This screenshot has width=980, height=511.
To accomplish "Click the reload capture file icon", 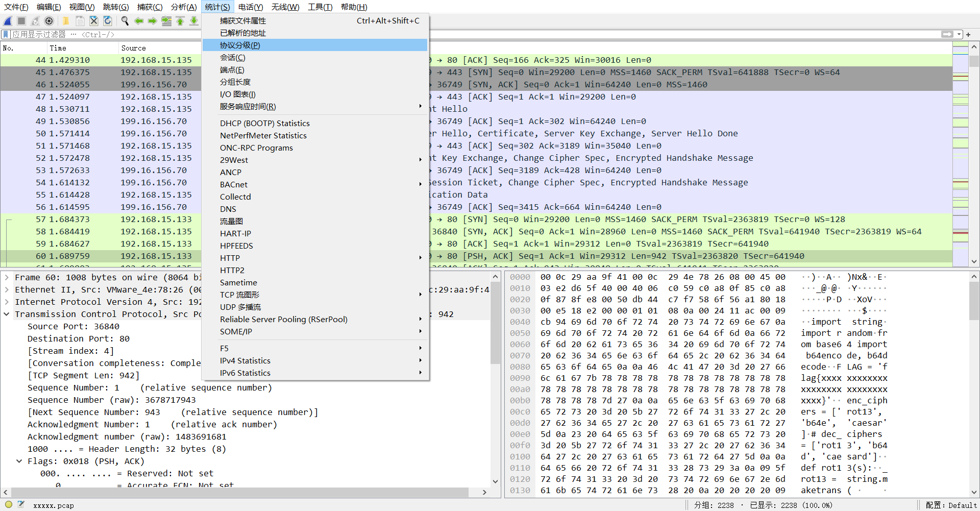I will point(108,21).
